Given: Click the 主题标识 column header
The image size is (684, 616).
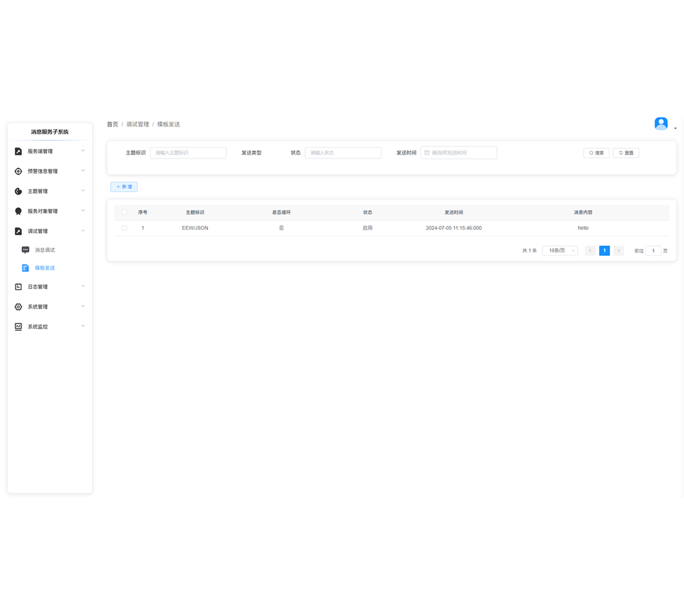Looking at the screenshot, I should tap(195, 213).
